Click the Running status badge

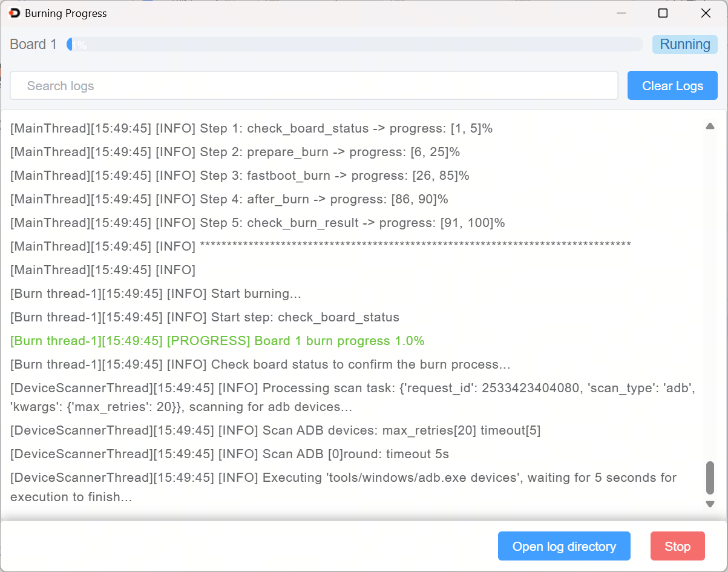684,44
